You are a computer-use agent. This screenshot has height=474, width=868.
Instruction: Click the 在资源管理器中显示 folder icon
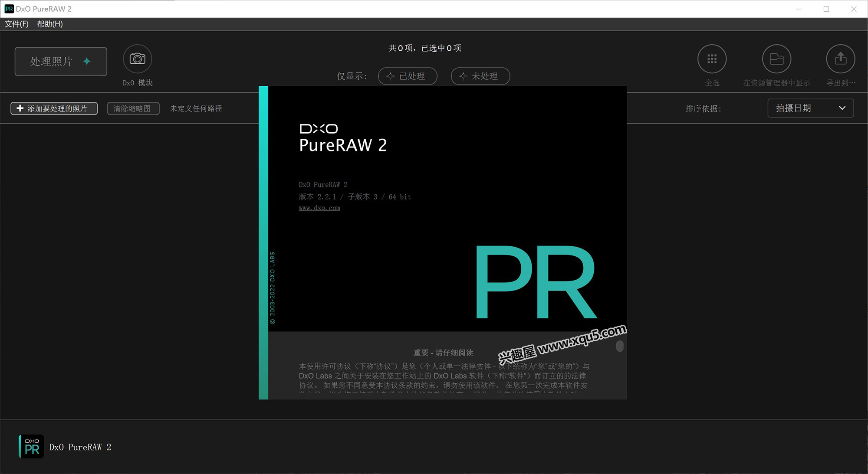click(x=776, y=59)
